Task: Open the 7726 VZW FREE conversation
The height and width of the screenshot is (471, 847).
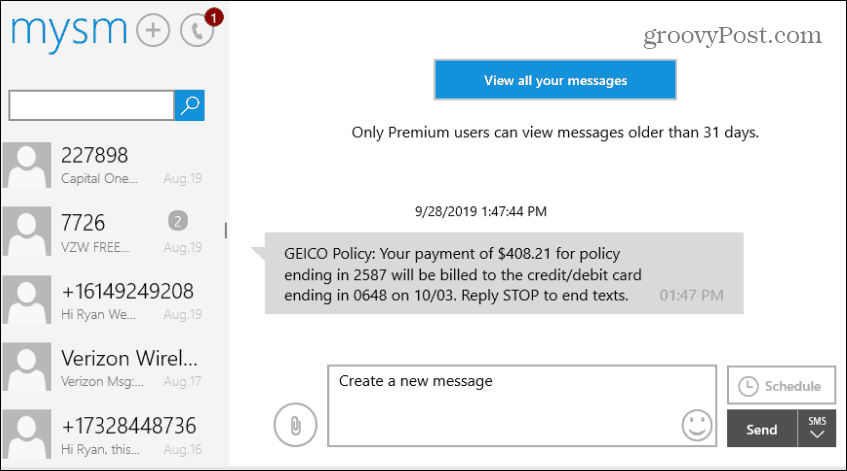Action: pos(114,232)
